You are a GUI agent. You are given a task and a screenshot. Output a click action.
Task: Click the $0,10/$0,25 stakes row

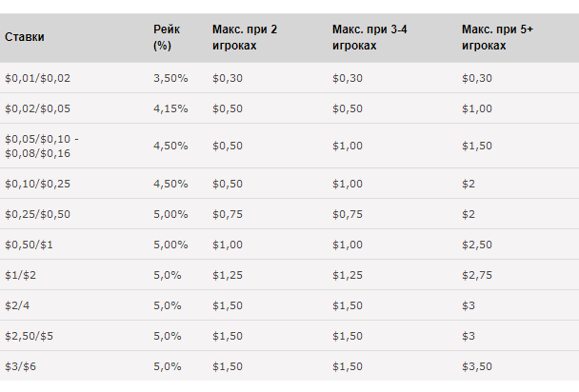[x=289, y=184]
